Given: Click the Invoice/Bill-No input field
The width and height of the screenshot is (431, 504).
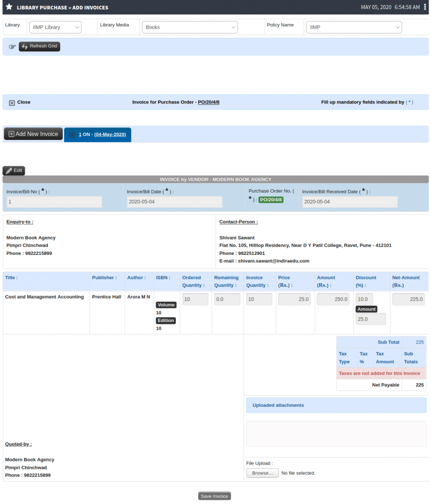Looking at the screenshot, I should tap(54, 202).
